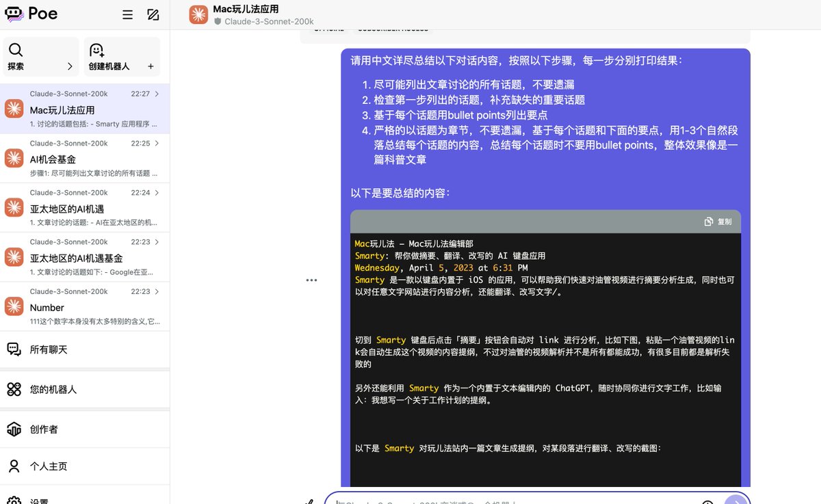Toggle the sidebar hamburger menu
The height and width of the screenshot is (504, 821).
click(127, 14)
